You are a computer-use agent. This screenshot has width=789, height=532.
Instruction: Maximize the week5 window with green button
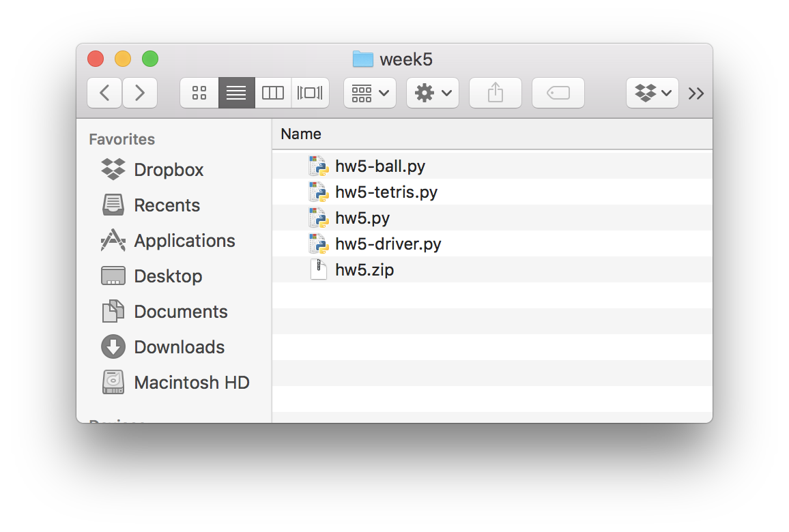pyautogui.click(x=150, y=59)
